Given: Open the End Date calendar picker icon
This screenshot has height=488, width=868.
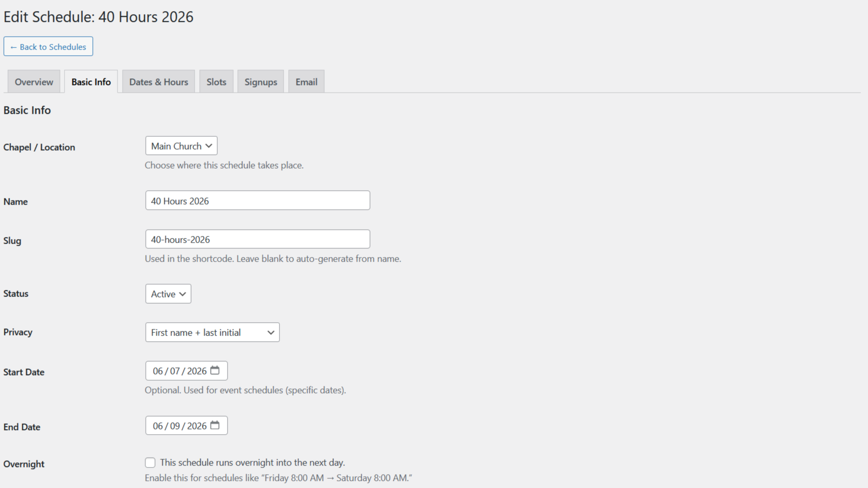Looking at the screenshot, I should tap(215, 425).
